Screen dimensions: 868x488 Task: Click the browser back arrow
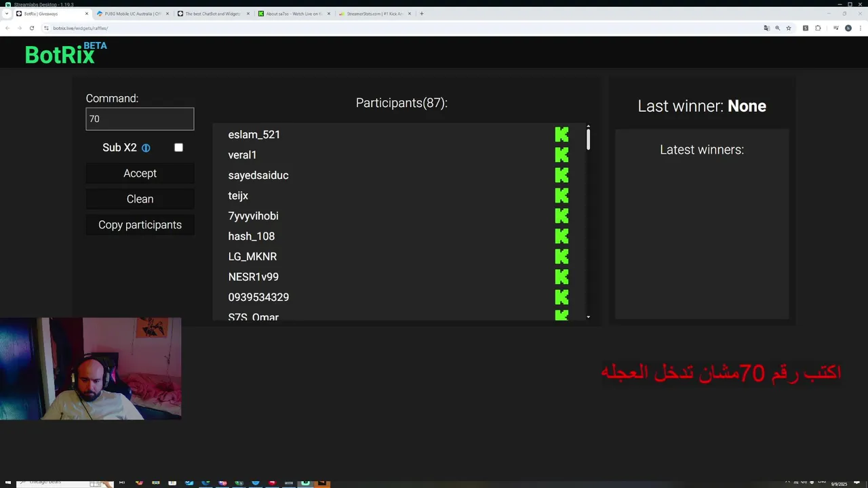point(7,28)
